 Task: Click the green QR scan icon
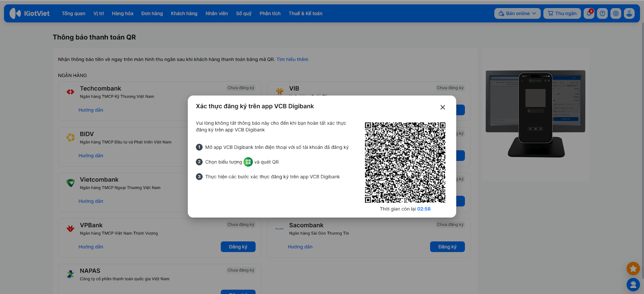(x=248, y=162)
